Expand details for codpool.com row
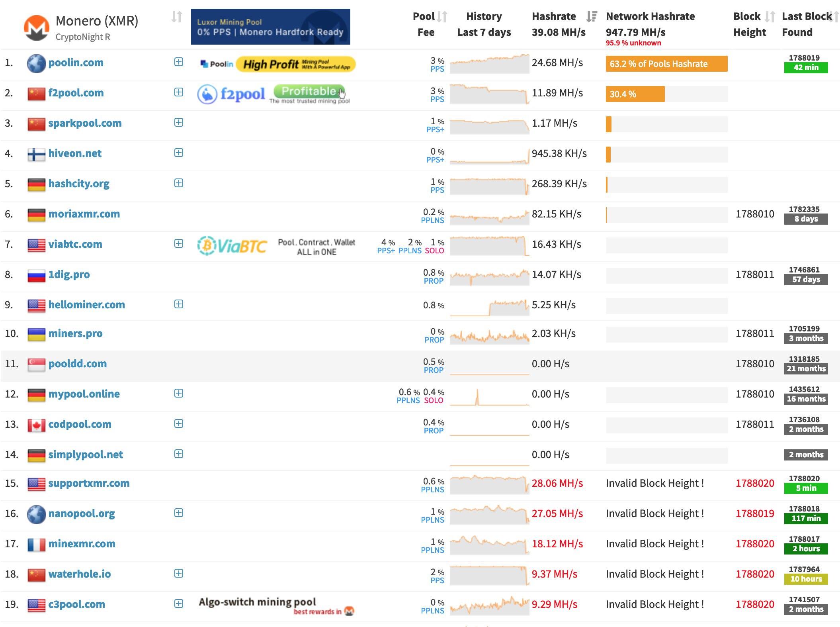840x627 pixels. pyautogui.click(x=179, y=423)
